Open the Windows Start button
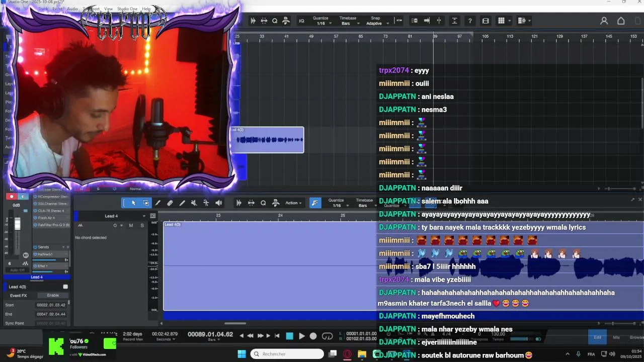644x362 pixels. 241,353
